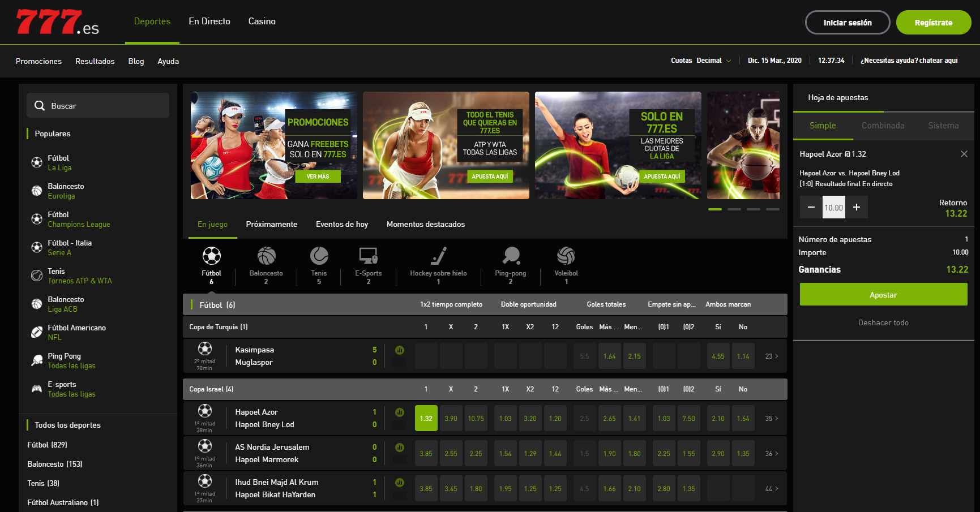Expand 36 more markets for AS Nordia
The height and width of the screenshot is (512, 980).
tap(772, 454)
